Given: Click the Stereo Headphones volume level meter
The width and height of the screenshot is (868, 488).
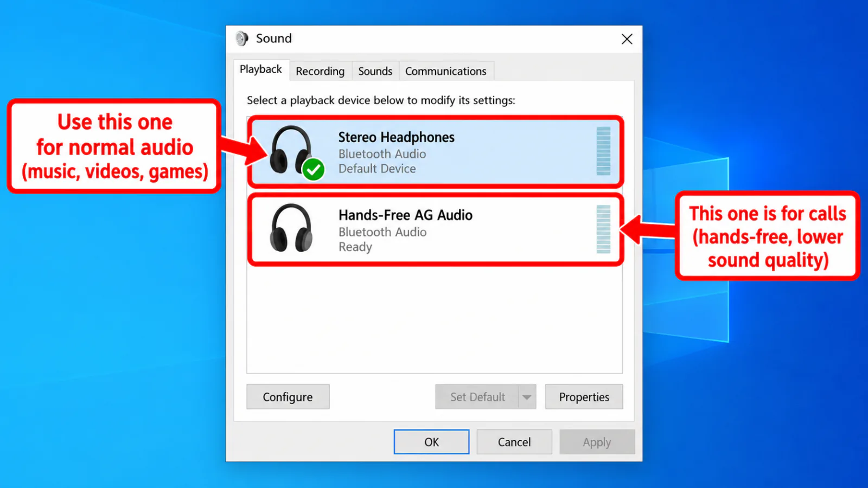Looking at the screenshot, I should tap(603, 151).
